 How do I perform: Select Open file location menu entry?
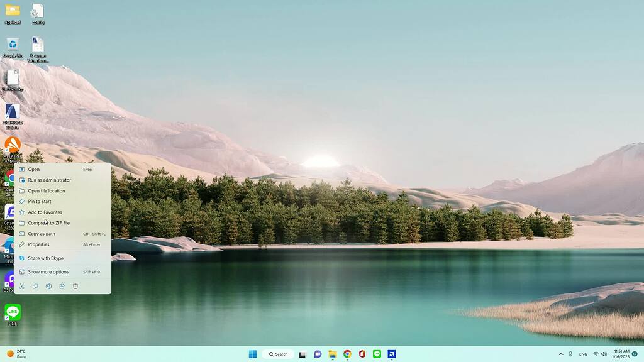click(46, 190)
